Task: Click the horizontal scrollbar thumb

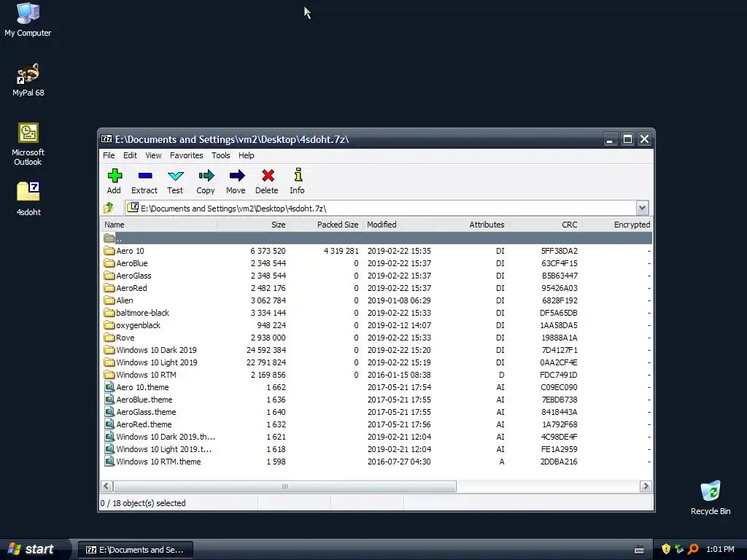Action: point(285,486)
